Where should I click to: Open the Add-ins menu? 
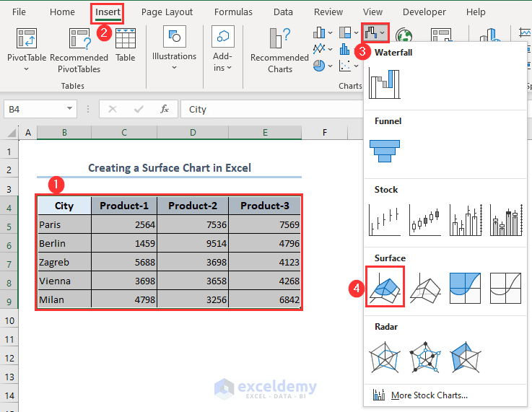click(222, 49)
